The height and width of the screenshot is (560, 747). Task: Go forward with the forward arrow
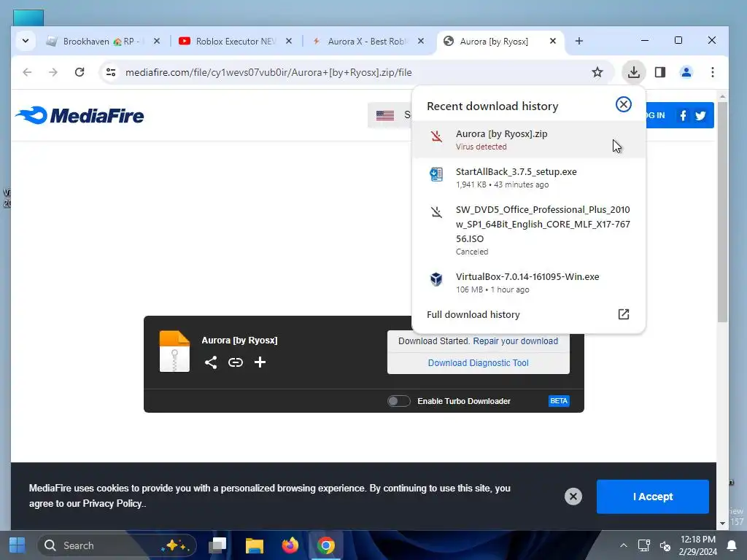pyautogui.click(x=53, y=72)
